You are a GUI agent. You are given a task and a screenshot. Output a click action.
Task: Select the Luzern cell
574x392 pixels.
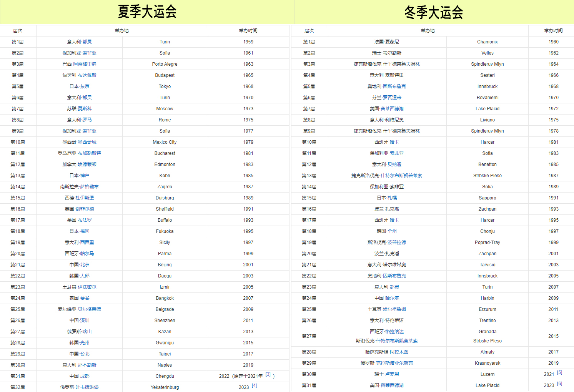(487, 374)
